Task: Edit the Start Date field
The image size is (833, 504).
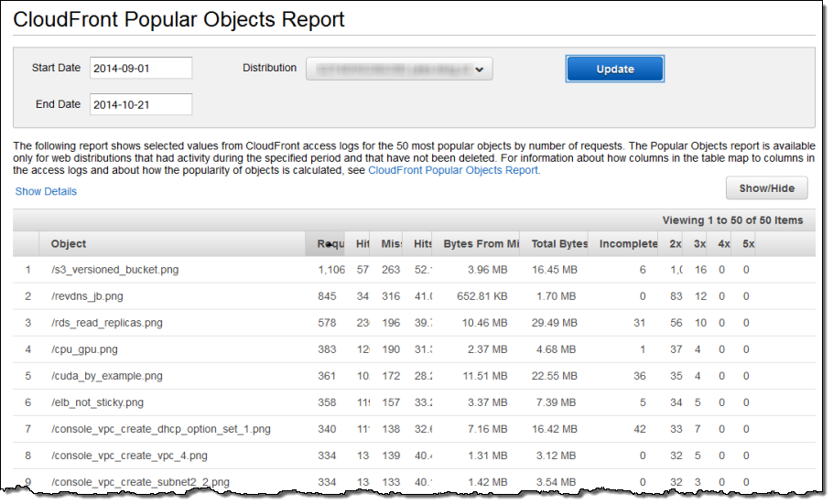Action: coord(140,68)
